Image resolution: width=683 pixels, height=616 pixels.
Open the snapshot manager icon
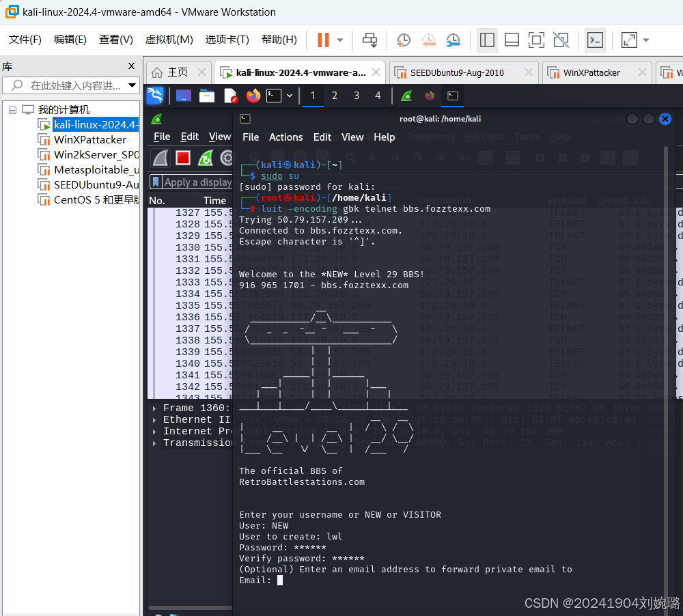point(454,40)
